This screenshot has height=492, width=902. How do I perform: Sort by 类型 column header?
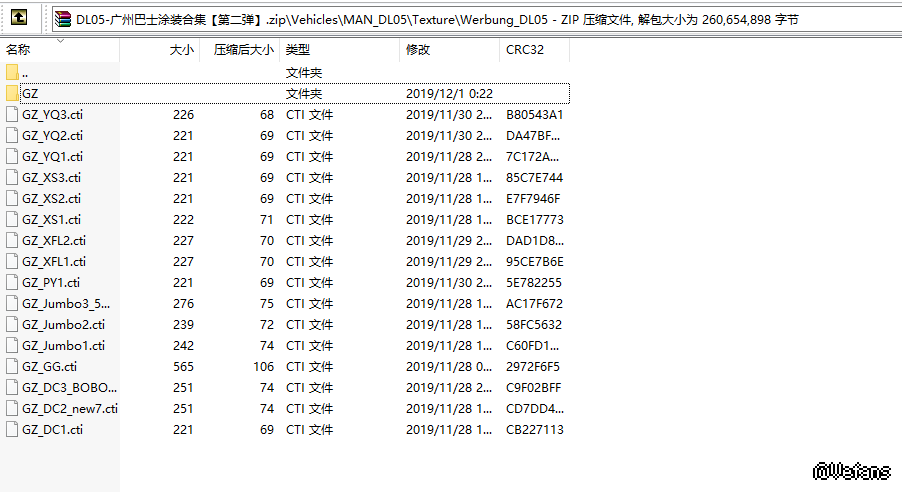pos(339,49)
